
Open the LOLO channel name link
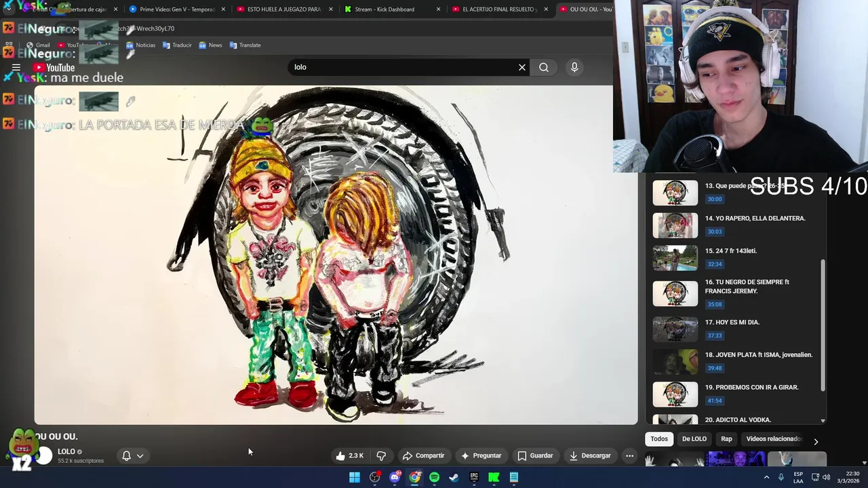point(66,451)
